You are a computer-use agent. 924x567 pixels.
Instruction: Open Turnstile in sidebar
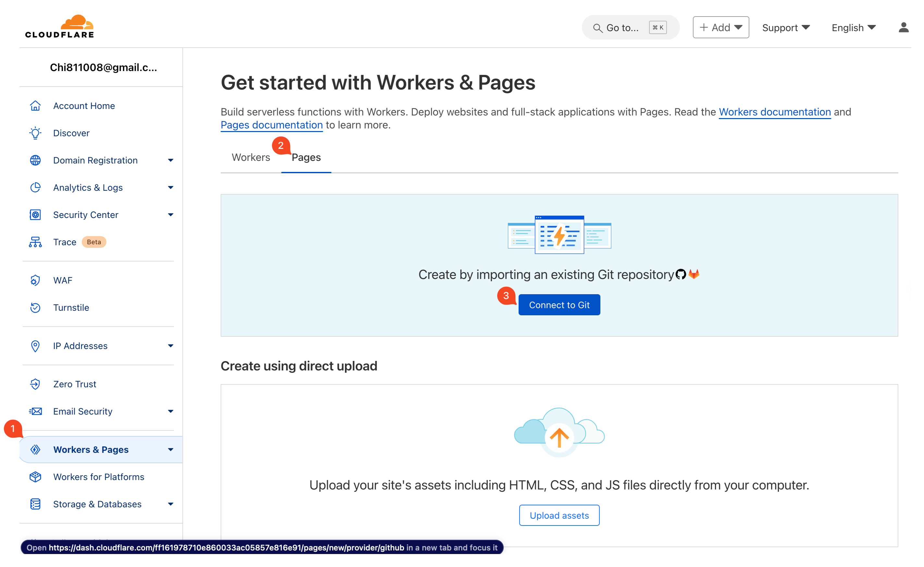coord(71,308)
